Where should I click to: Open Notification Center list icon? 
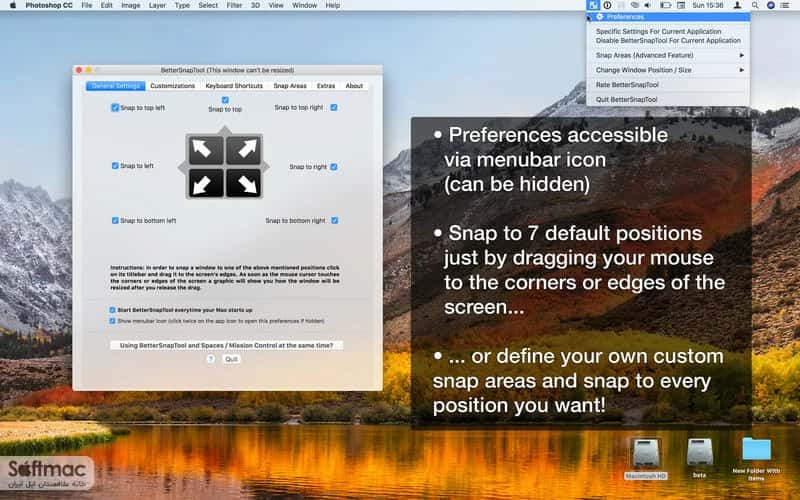point(785,5)
